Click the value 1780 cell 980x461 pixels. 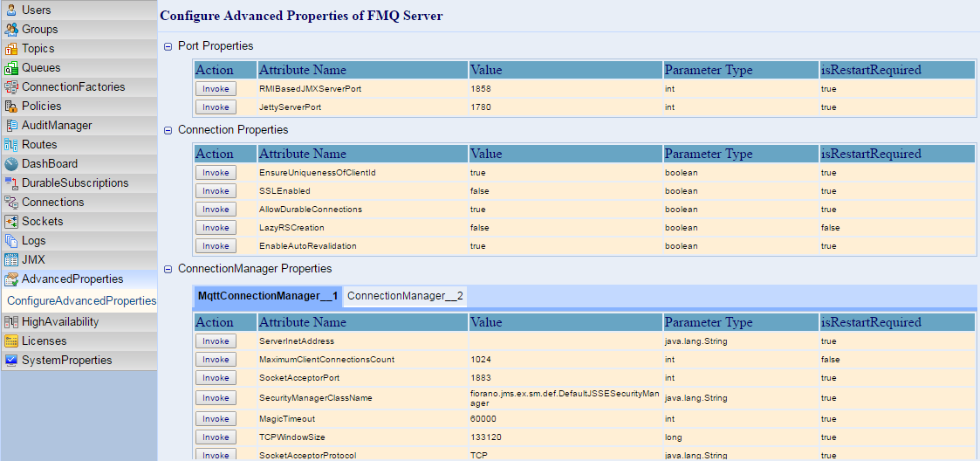point(565,107)
